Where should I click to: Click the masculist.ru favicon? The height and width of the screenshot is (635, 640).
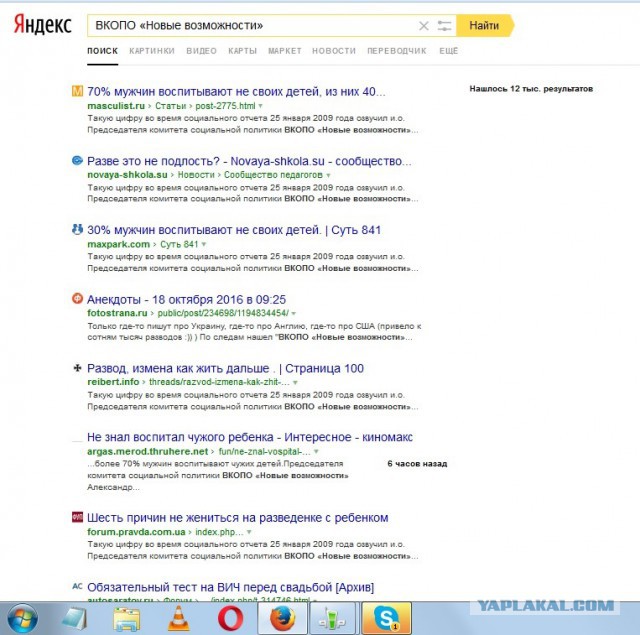tap(77, 91)
